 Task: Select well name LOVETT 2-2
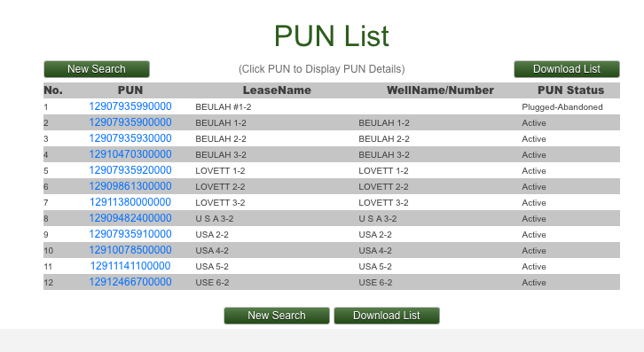tap(383, 187)
